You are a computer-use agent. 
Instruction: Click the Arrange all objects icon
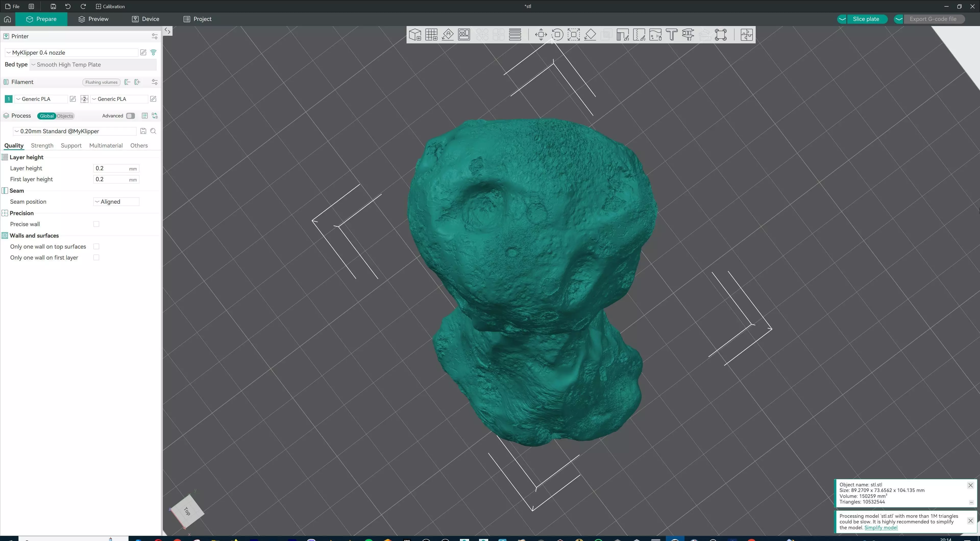tap(464, 35)
